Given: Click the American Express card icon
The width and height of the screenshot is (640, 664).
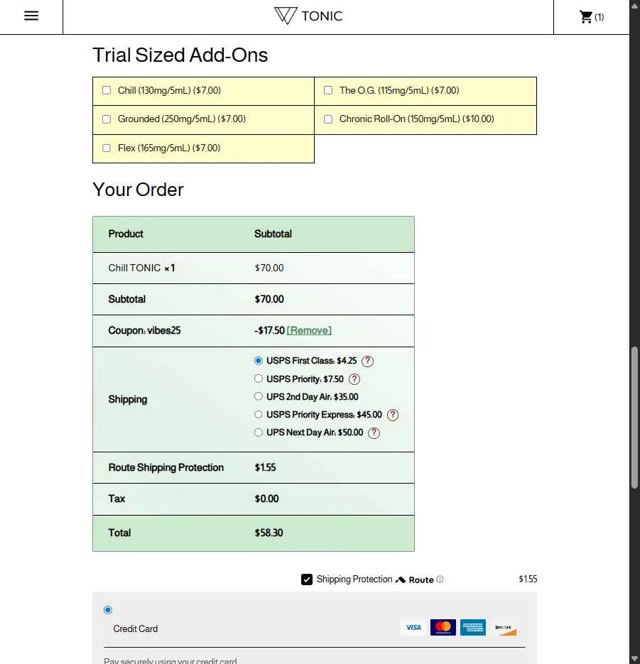Looking at the screenshot, I should (x=473, y=628).
